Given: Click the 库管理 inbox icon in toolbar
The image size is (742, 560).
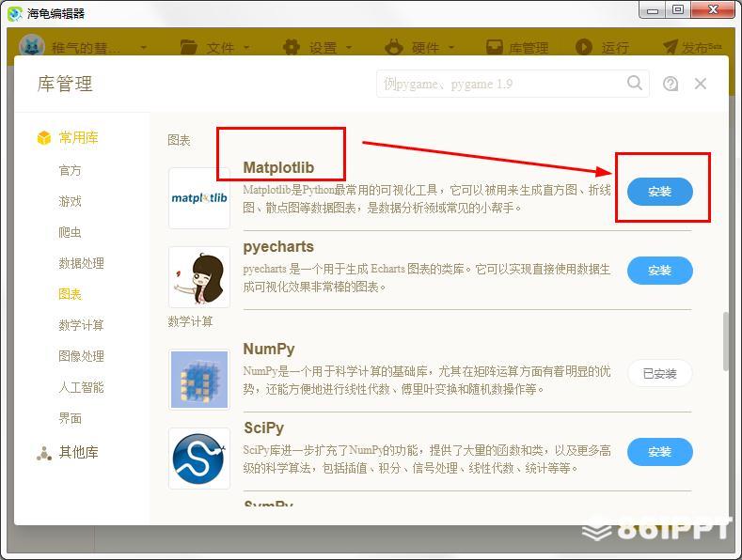Looking at the screenshot, I should pos(495,47).
